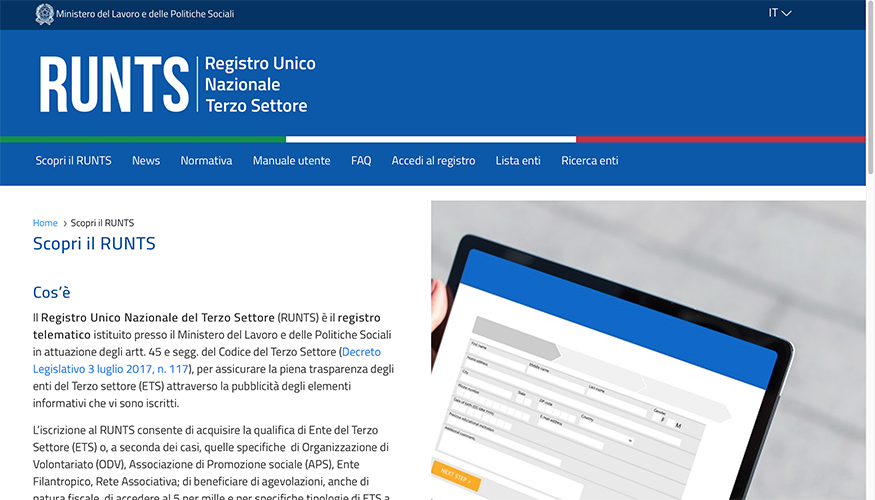Click the Italian Republic emblem icon
The height and width of the screenshot is (500, 875).
pos(44,14)
